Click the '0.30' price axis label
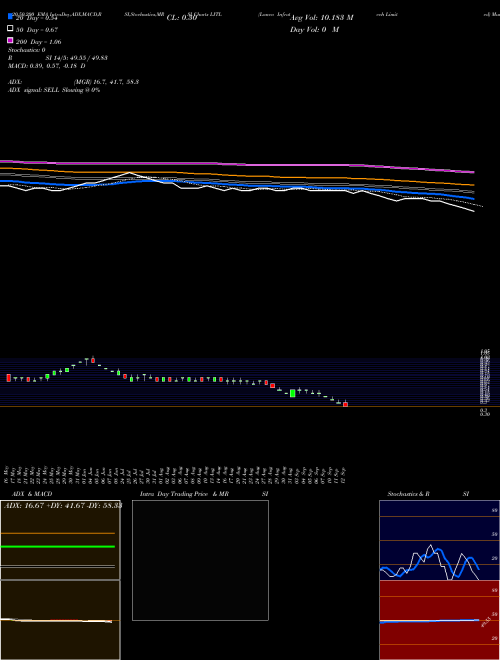 [485, 414]
